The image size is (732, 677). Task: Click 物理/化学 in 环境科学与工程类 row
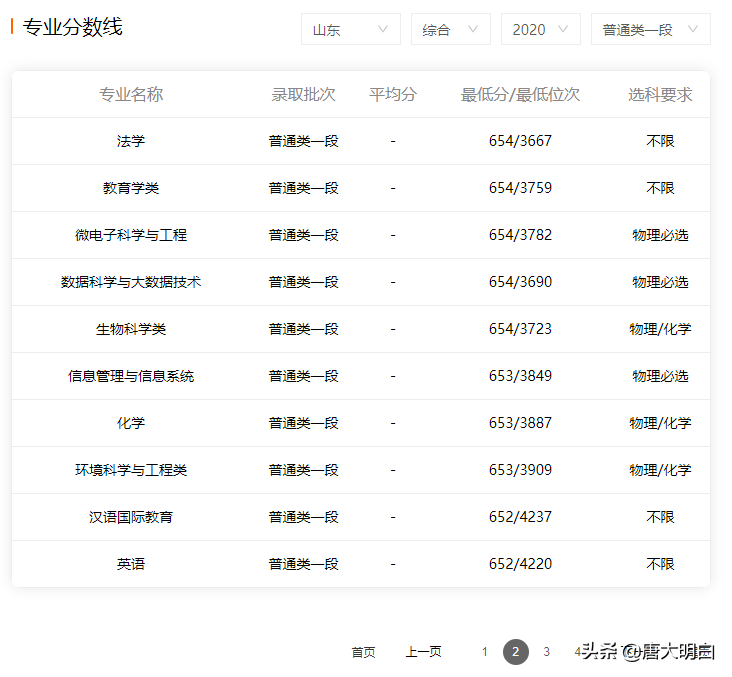(x=660, y=470)
